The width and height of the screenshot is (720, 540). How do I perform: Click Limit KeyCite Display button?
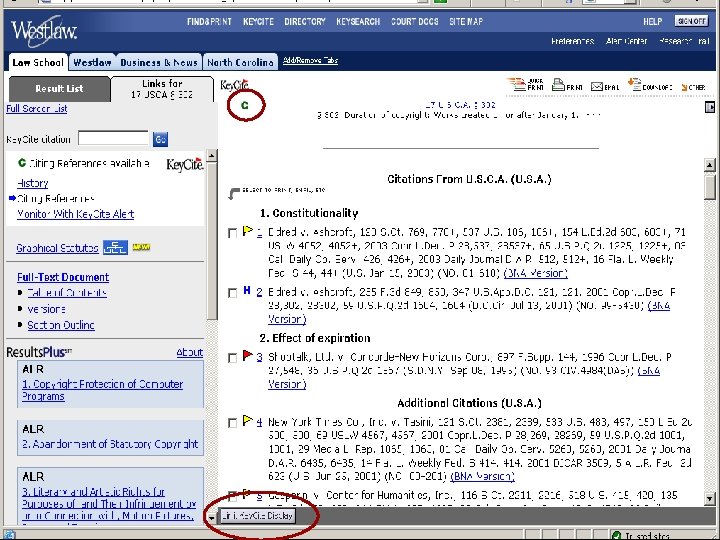(x=257, y=516)
